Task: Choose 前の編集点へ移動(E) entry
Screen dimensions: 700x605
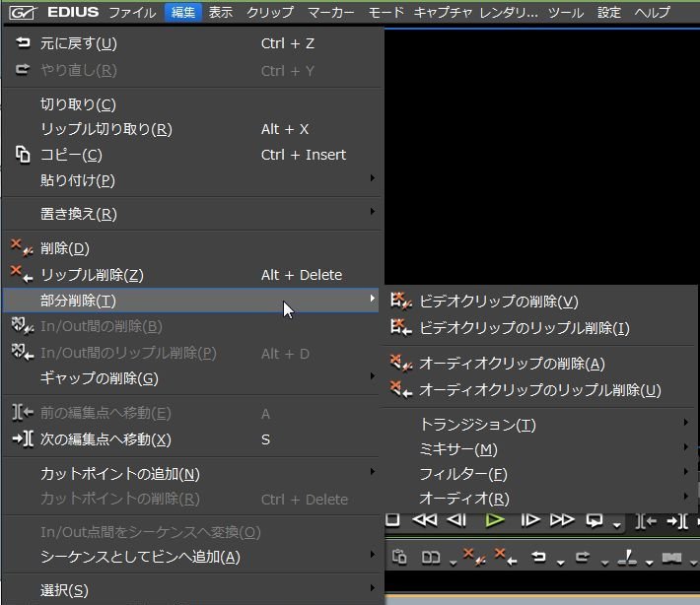Action: (192, 413)
